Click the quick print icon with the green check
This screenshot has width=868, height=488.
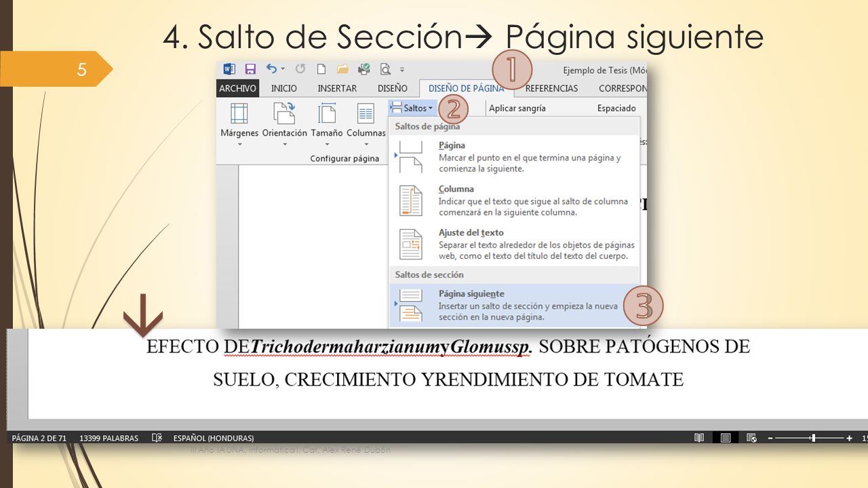click(x=364, y=69)
